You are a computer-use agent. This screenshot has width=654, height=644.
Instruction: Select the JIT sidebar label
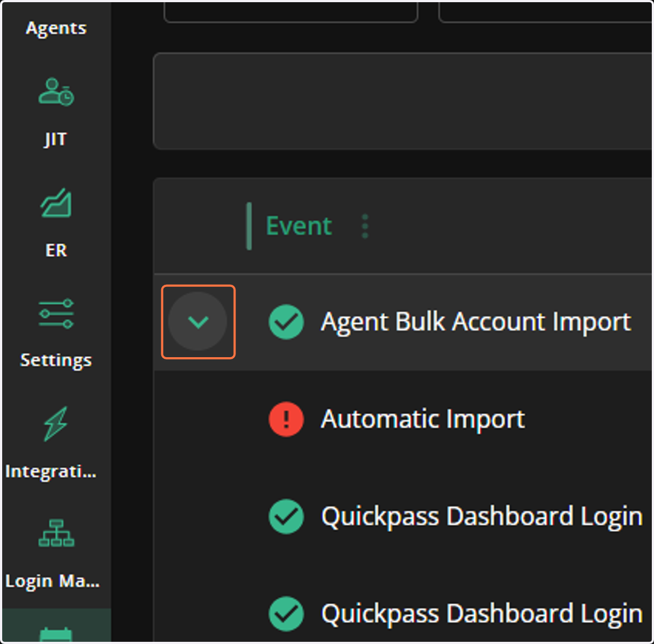(x=56, y=140)
